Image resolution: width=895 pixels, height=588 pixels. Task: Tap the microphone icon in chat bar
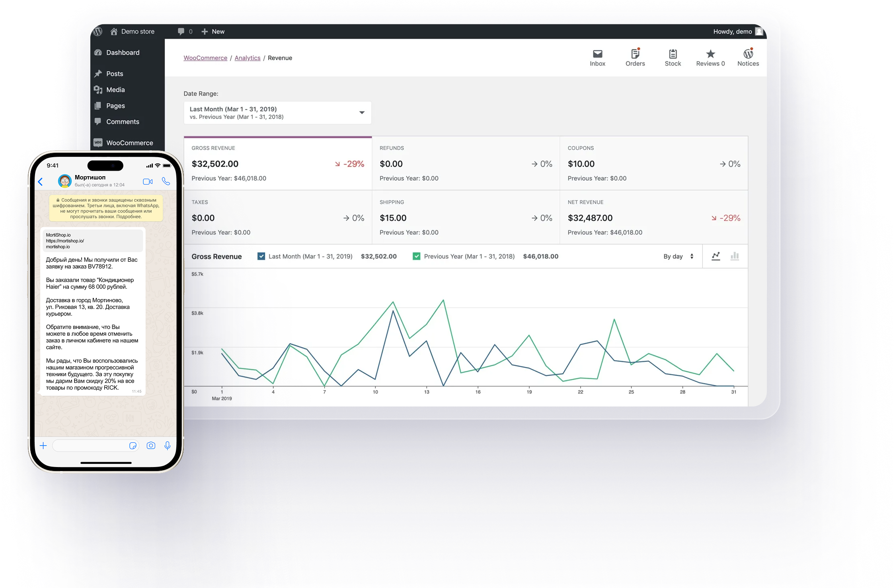tap(168, 446)
